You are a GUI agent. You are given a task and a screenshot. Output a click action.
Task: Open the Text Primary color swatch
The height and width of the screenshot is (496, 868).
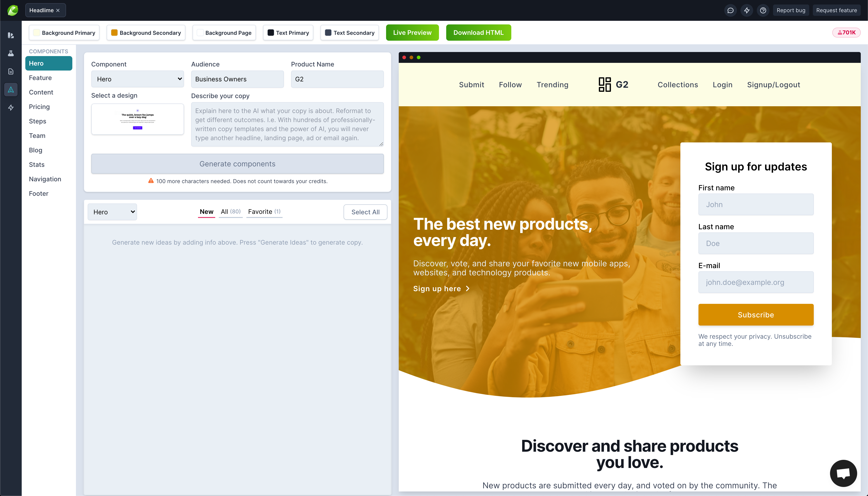pos(288,33)
